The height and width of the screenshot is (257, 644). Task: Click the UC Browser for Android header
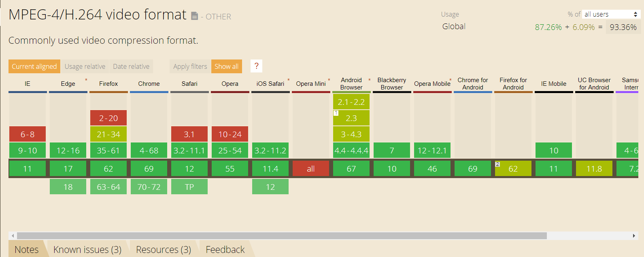(594, 84)
